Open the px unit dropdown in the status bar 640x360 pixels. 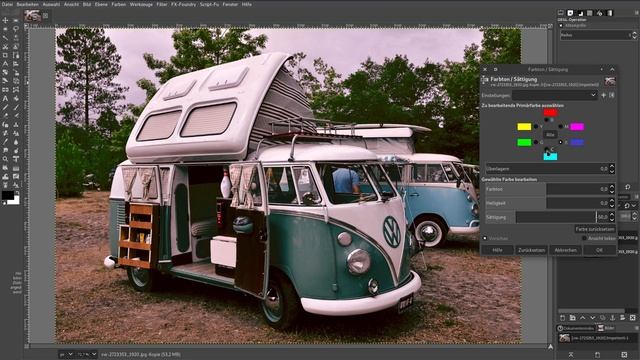click(x=66, y=354)
